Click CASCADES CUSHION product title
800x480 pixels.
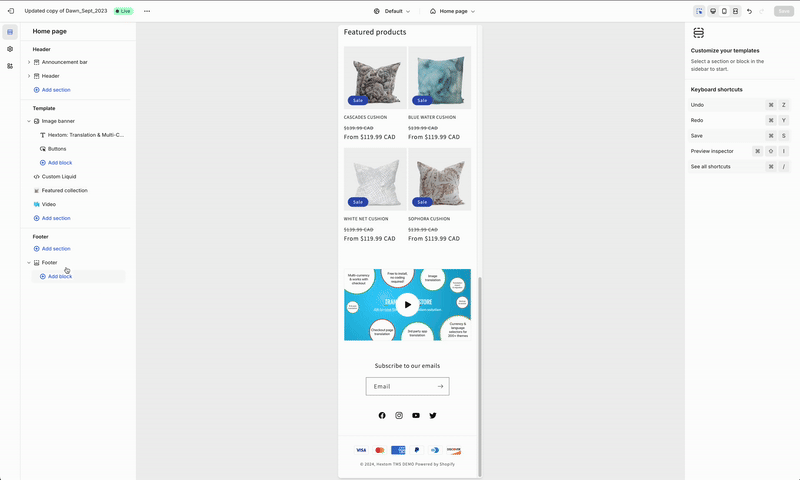tap(365, 117)
